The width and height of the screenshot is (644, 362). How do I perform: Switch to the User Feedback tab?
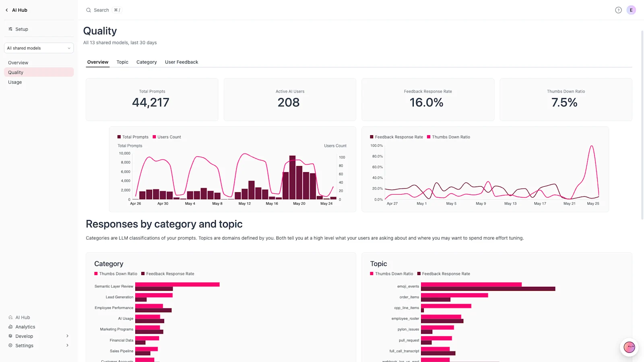(182, 62)
